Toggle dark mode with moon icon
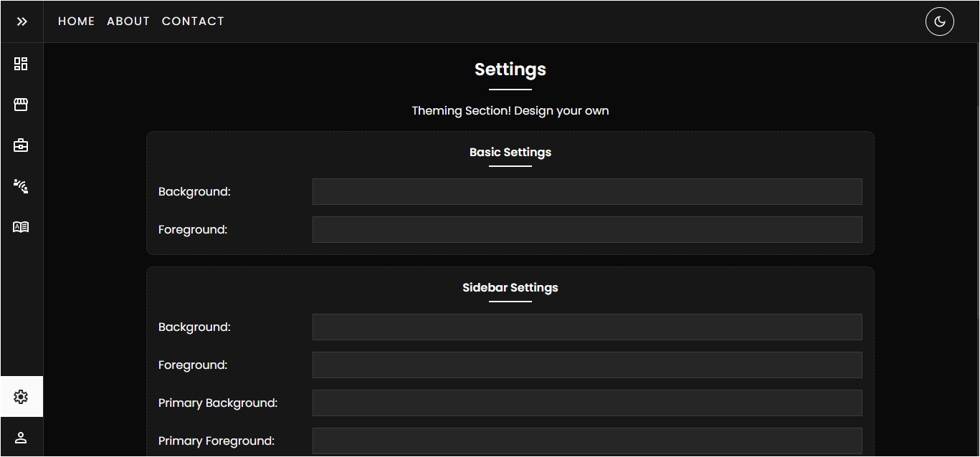Screen dimensions: 980x457 coord(939,21)
